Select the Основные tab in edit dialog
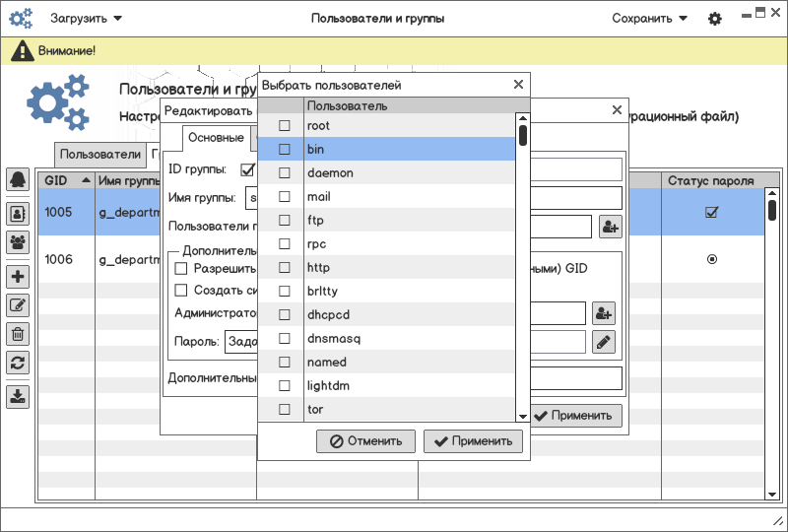 pyautogui.click(x=216, y=138)
